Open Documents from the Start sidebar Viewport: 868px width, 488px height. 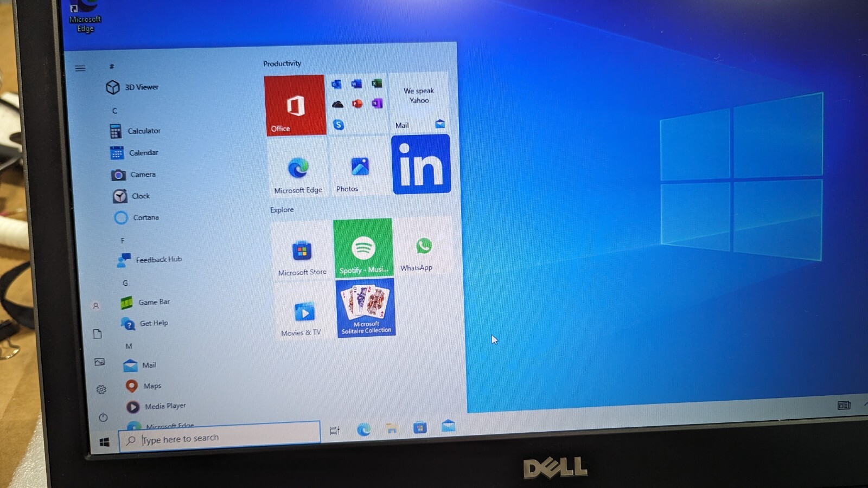click(97, 334)
